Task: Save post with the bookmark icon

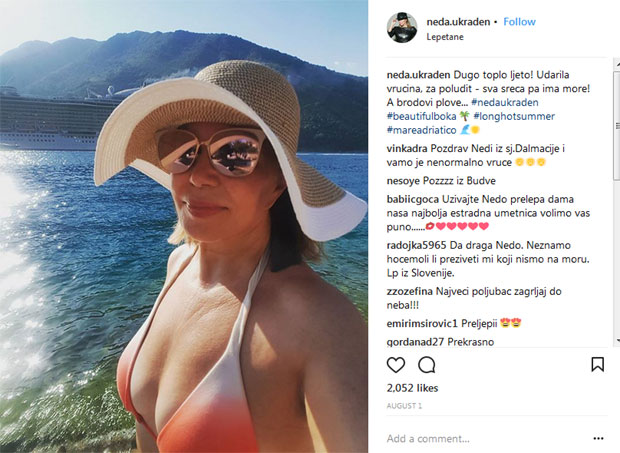Action: pyautogui.click(x=597, y=364)
